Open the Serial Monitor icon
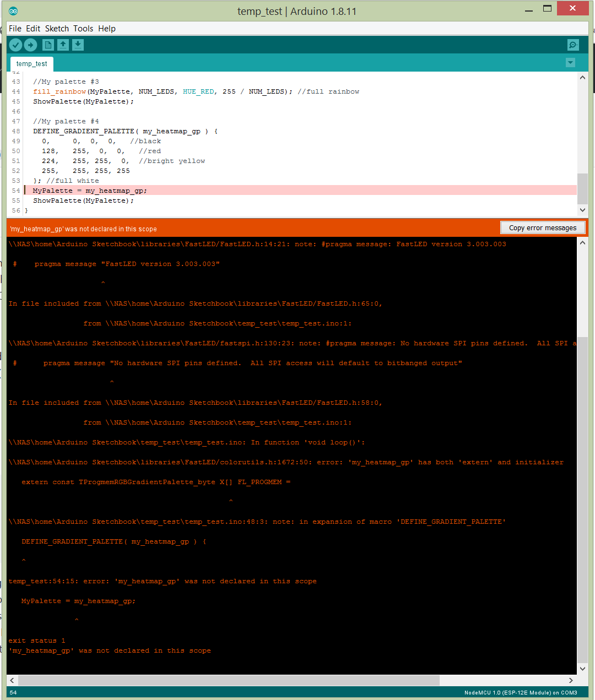 tap(573, 45)
